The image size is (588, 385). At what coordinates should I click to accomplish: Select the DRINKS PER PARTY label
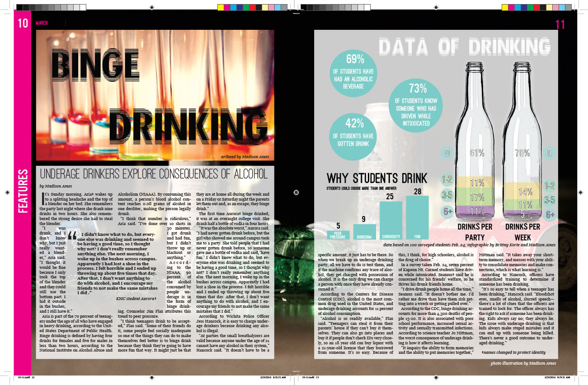[x=474, y=231]
